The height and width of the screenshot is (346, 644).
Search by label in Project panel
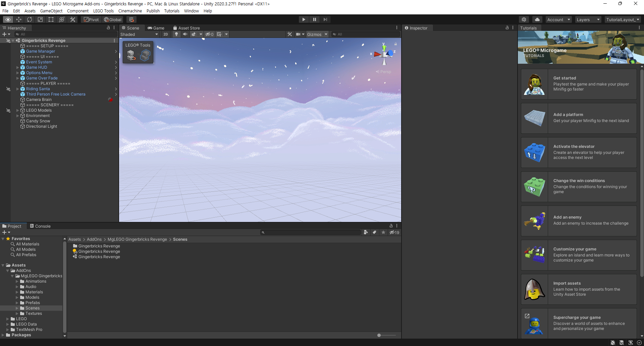point(374,232)
